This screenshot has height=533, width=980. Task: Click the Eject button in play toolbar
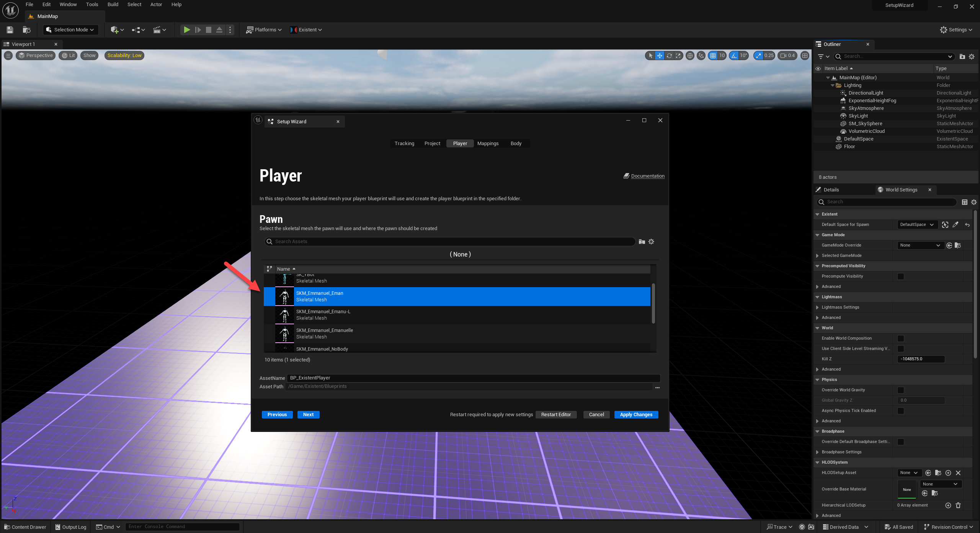219,29
